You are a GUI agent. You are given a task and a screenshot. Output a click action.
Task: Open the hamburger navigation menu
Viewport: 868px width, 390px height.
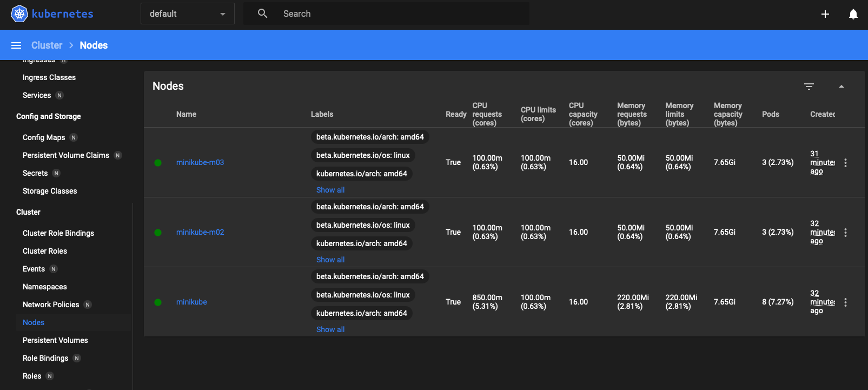16,45
